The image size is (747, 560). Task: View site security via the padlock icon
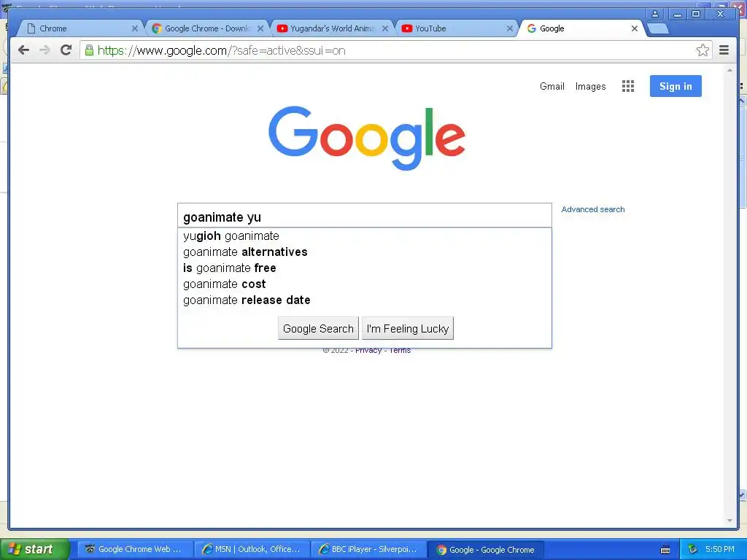point(89,50)
